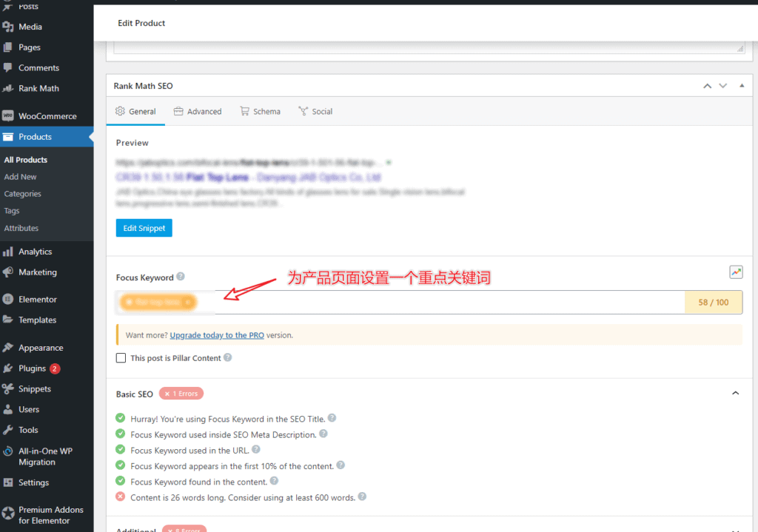
Task: Open All Products submenu item
Action: click(x=26, y=160)
